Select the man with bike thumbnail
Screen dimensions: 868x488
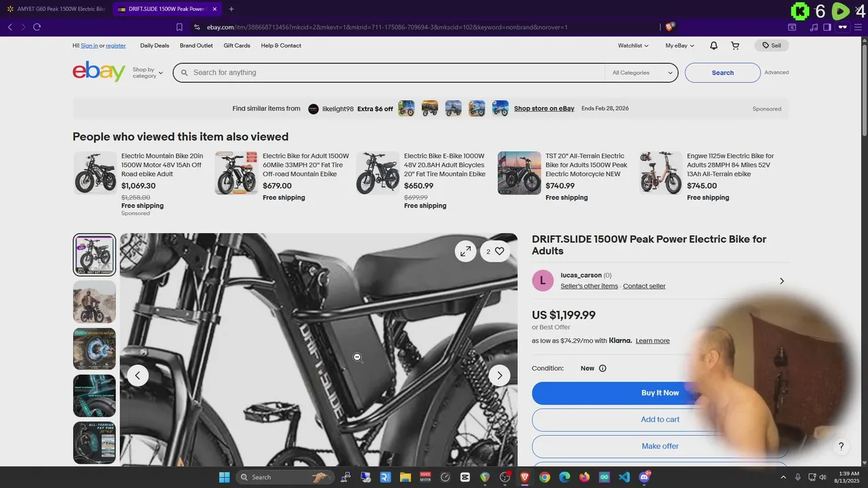coord(94,302)
